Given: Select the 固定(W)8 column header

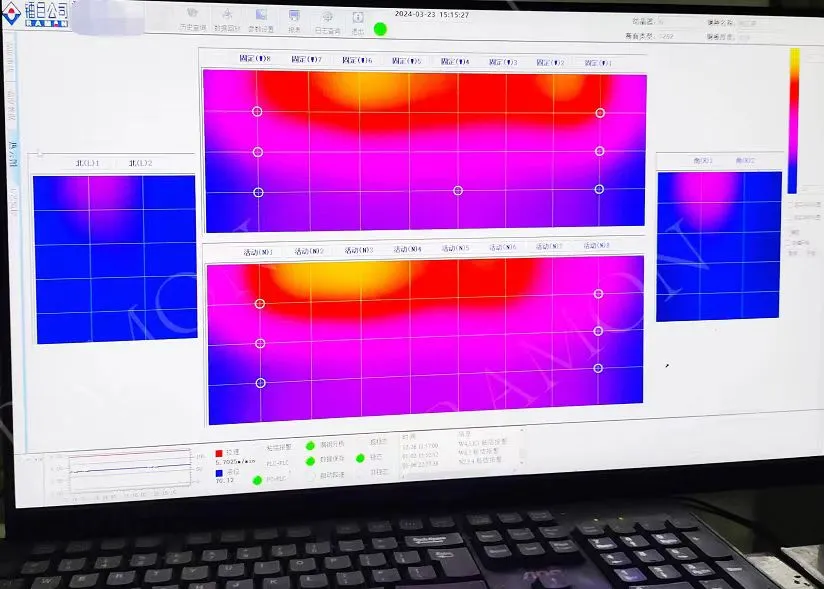Looking at the screenshot, I should click(255, 58).
